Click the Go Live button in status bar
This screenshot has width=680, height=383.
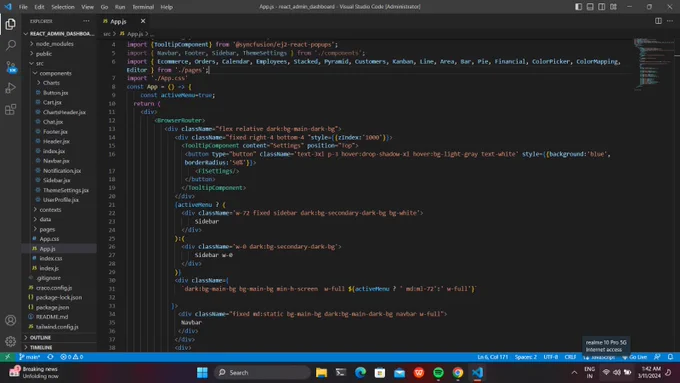[x=634, y=357]
